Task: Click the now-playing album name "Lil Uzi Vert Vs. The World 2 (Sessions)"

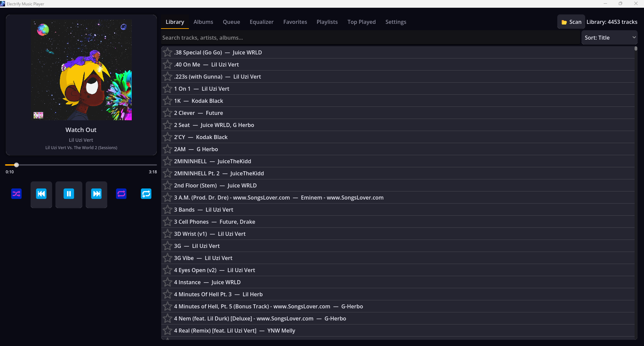Action: click(81, 147)
